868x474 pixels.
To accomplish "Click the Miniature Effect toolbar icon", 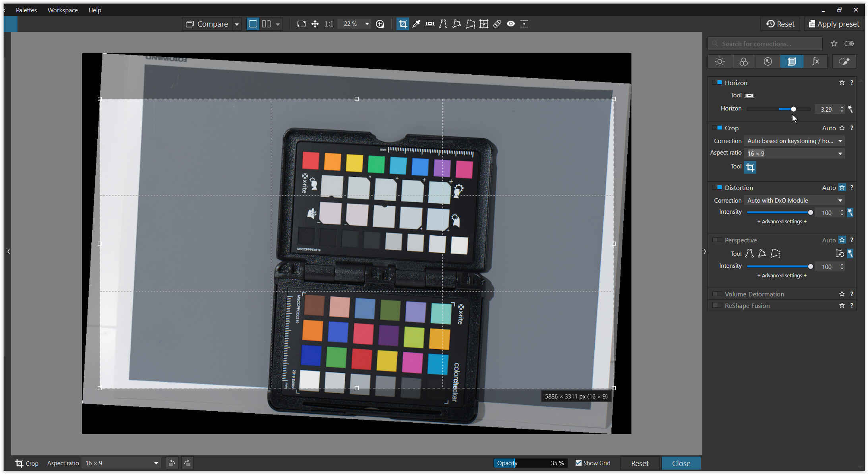I will point(524,24).
